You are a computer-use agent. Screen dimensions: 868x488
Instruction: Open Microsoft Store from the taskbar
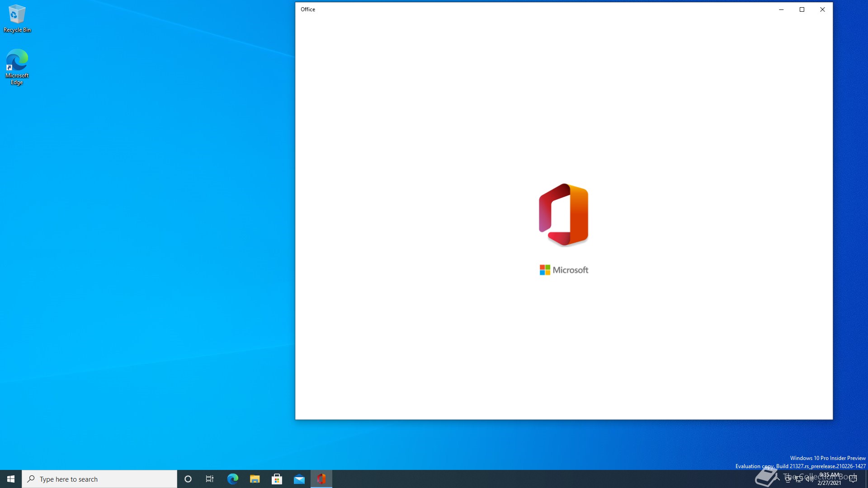[x=277, y=479]
